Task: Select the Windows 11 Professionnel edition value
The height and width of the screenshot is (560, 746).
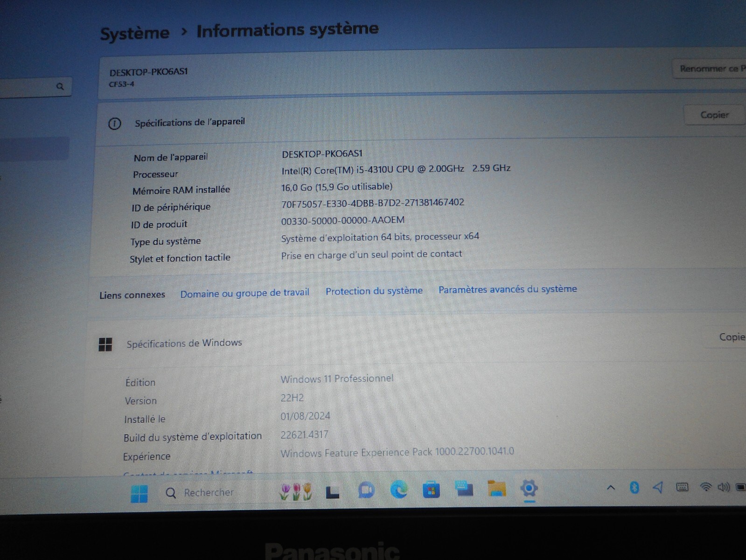Action: [337, 378]
